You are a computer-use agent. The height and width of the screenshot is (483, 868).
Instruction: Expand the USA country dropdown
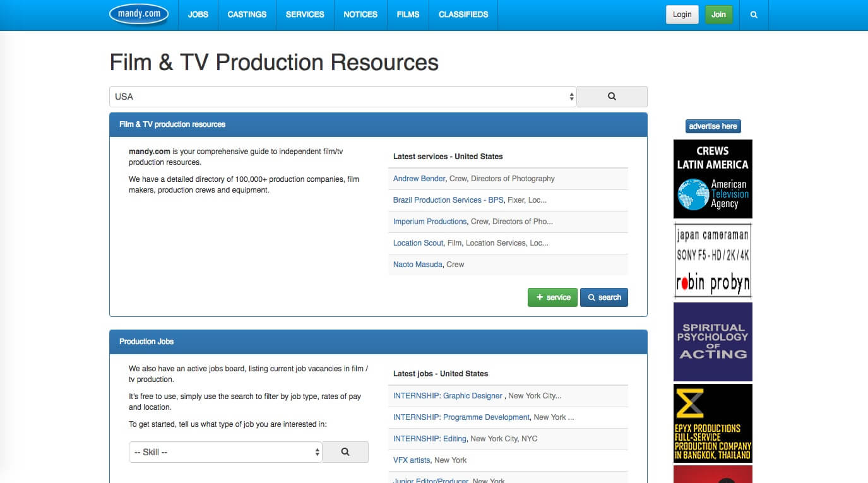343,97
